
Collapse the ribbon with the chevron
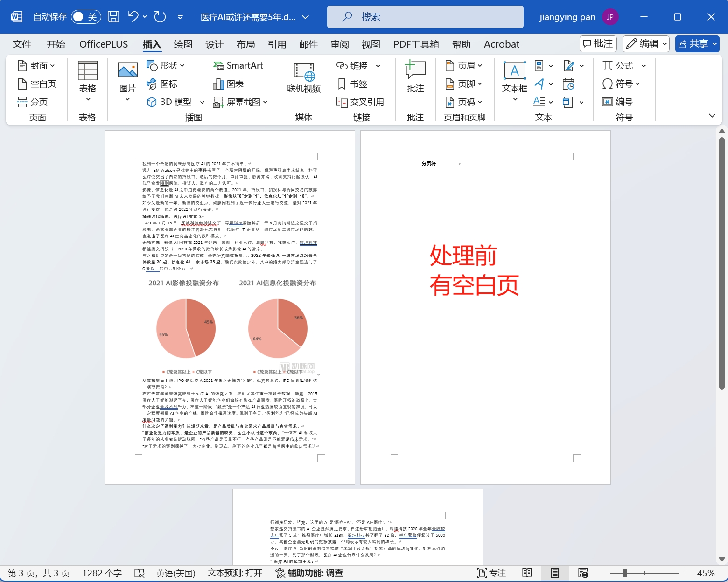click(712, 116)
